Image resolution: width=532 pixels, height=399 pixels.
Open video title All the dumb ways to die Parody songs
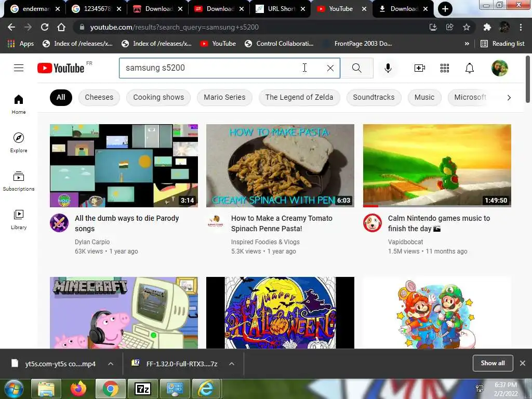tap(127, 223)
